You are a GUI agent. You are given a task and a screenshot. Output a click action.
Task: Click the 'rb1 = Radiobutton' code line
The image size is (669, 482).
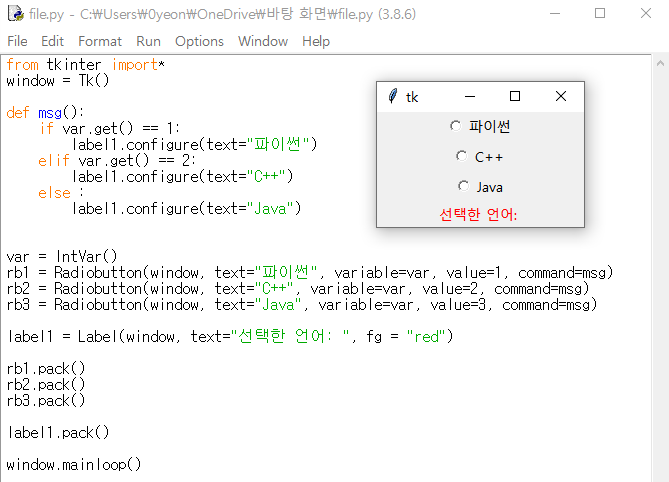pos(310,273)
